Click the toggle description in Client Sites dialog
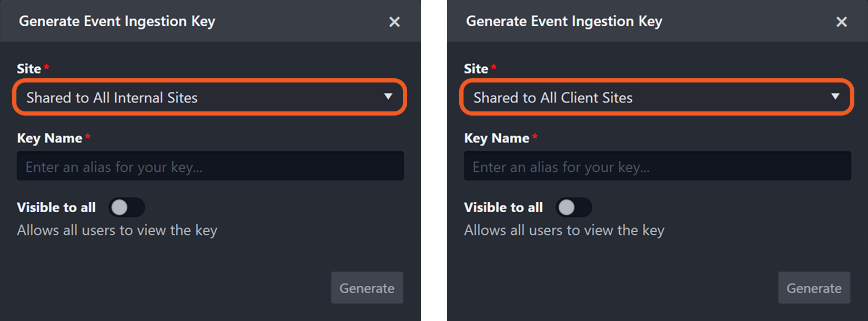This screenshot has width=868, height=321. [564, 230]
